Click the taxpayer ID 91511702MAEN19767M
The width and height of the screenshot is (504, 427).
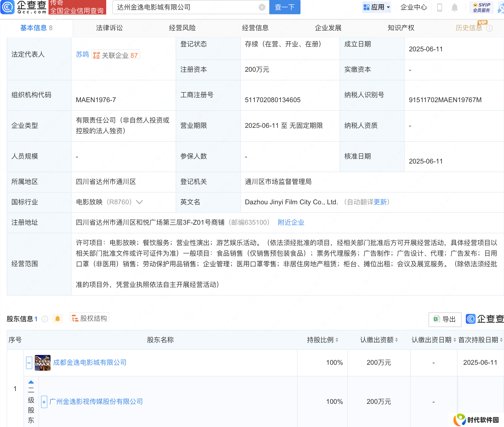point(445,100)
